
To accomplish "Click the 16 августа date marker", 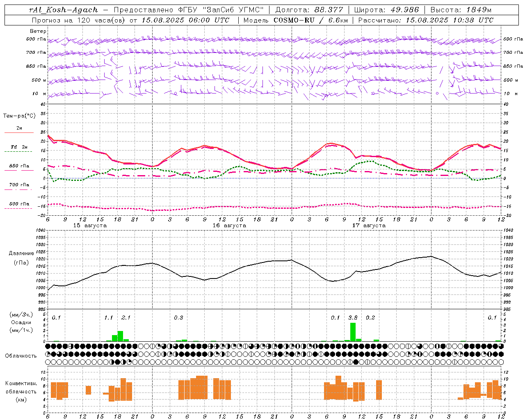I will click(x=229, y=226).
